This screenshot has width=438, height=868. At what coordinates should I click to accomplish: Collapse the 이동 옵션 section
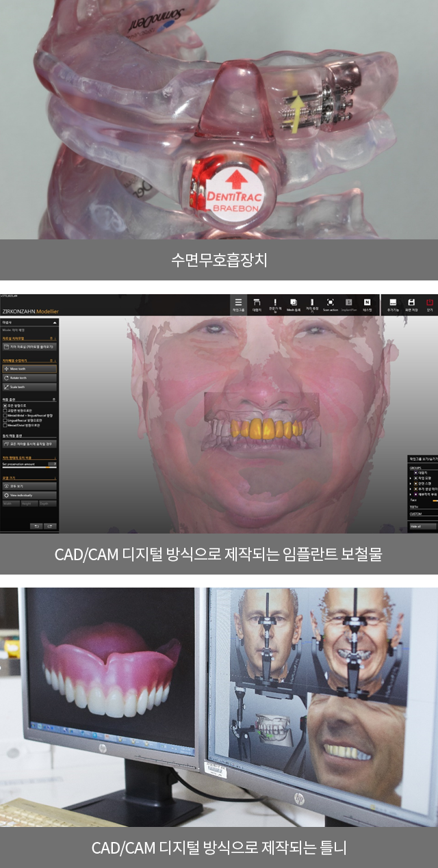point(53,399)
